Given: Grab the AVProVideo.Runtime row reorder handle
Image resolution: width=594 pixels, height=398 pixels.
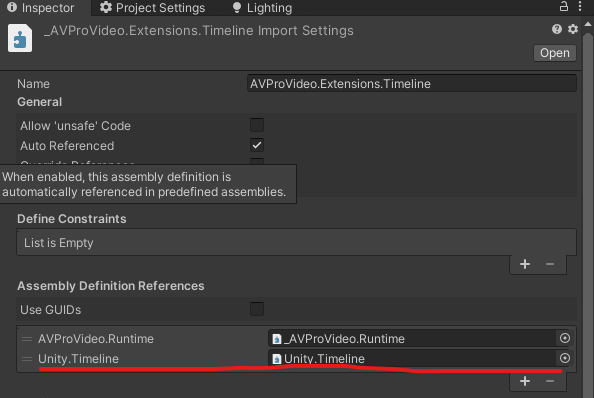Looking at the screenshot, I should tap(27, 339).
